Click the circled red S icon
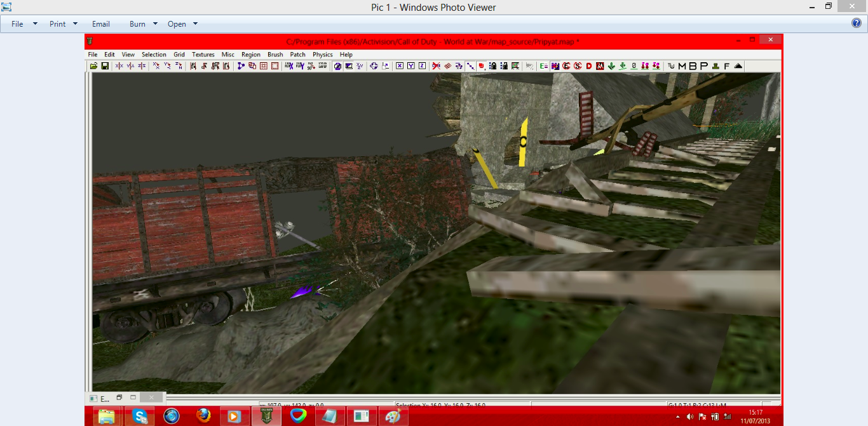Image resolution: width=868 pixels, height=426 pixels. [578, 66]
